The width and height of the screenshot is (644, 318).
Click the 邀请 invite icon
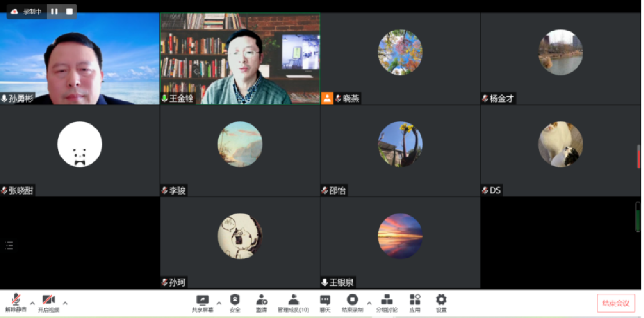[262, 302]
